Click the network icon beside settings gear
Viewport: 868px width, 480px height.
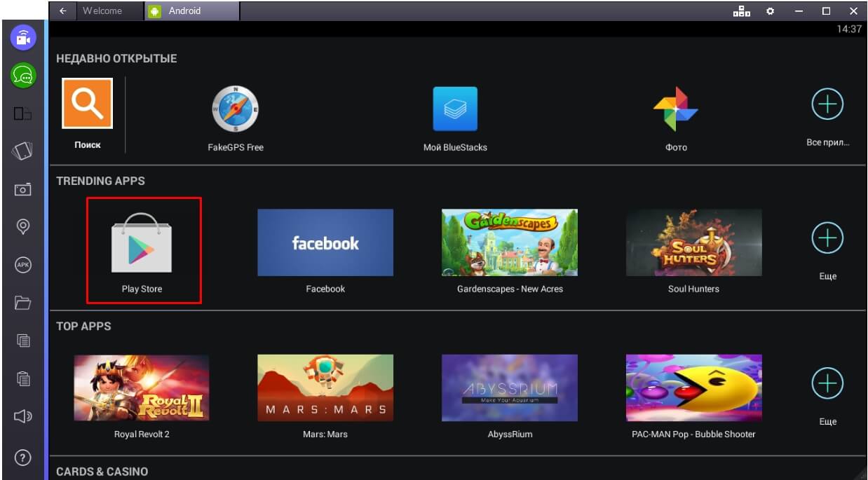tap(742, 11)
